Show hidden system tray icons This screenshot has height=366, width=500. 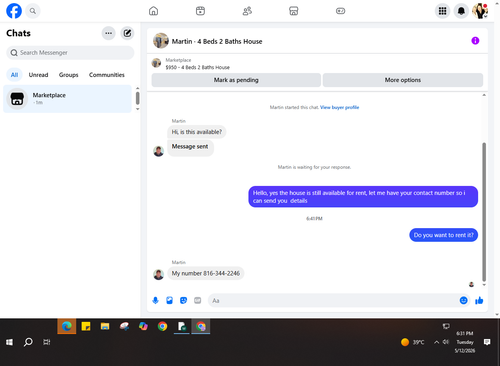click(436, 342)
